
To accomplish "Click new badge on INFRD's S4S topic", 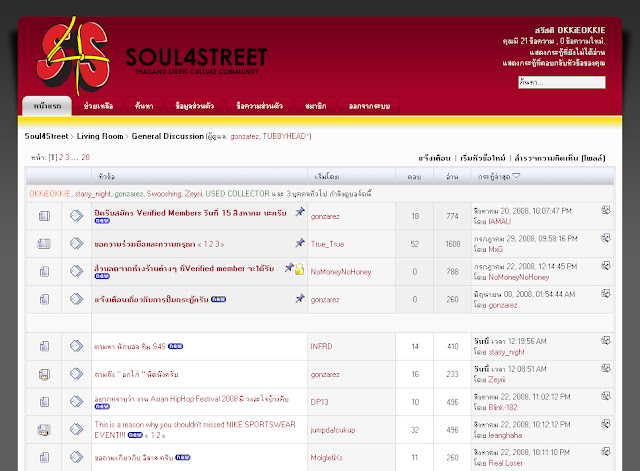I will point(176,347).
